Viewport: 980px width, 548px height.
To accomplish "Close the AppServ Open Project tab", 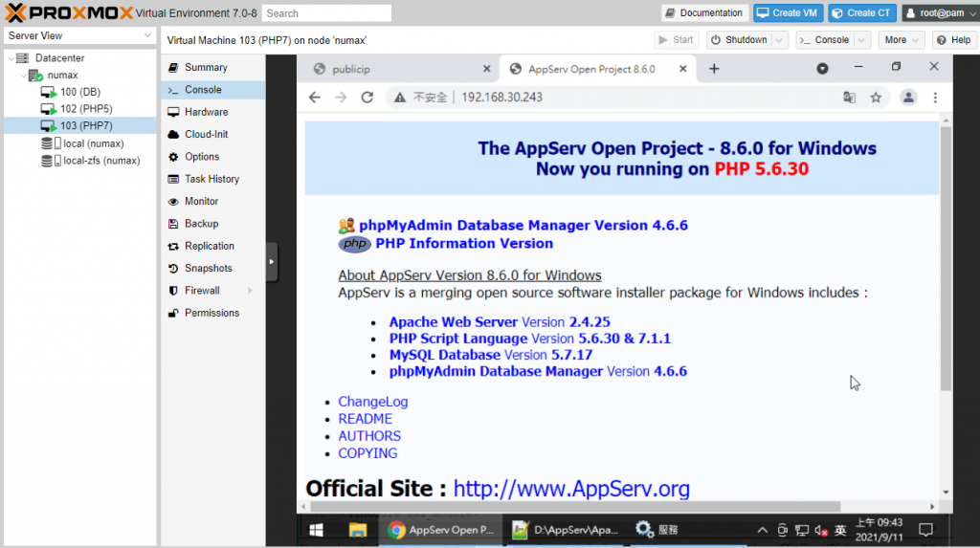I will [x=683, y=69].
